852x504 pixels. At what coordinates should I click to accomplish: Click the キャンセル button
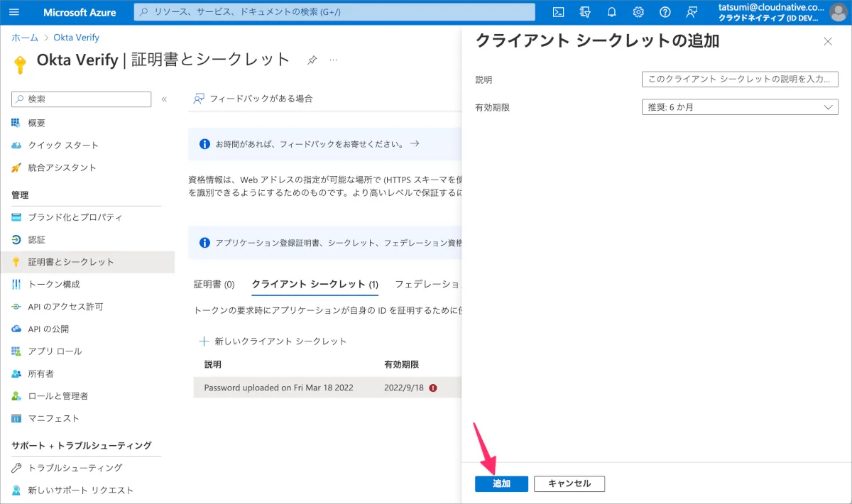tap(569, 483)
